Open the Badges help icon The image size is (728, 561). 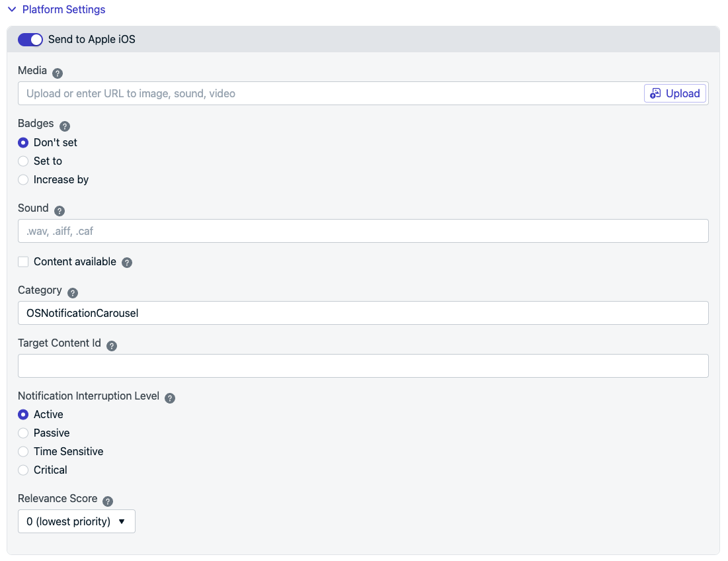tap(65, 126)
